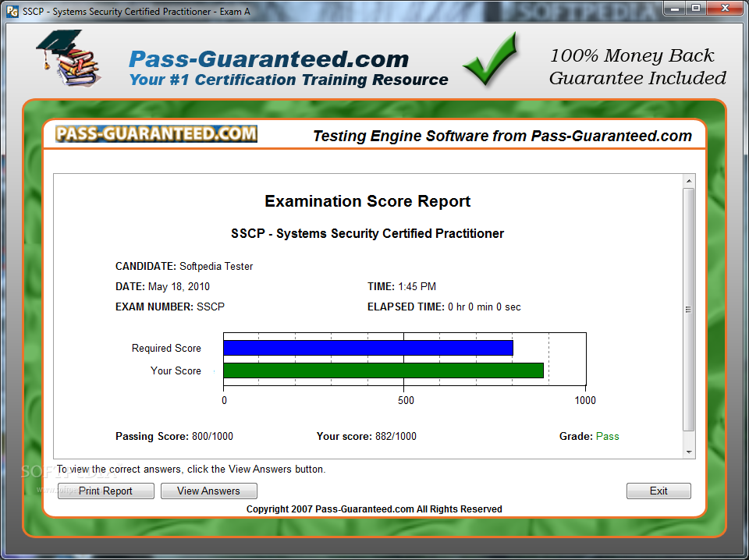Click the Exit button
749x560 pixels.
click(x=658, y=491)
